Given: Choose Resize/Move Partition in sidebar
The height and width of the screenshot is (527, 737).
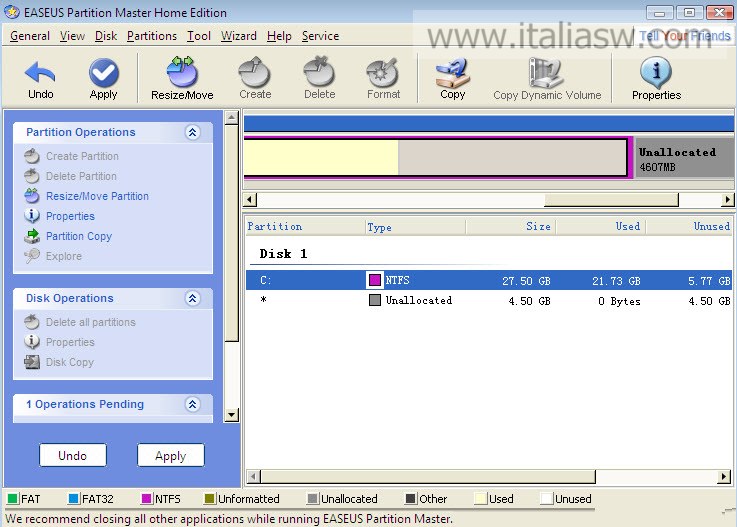Looking at the screenshot, I should coord(86,196).
